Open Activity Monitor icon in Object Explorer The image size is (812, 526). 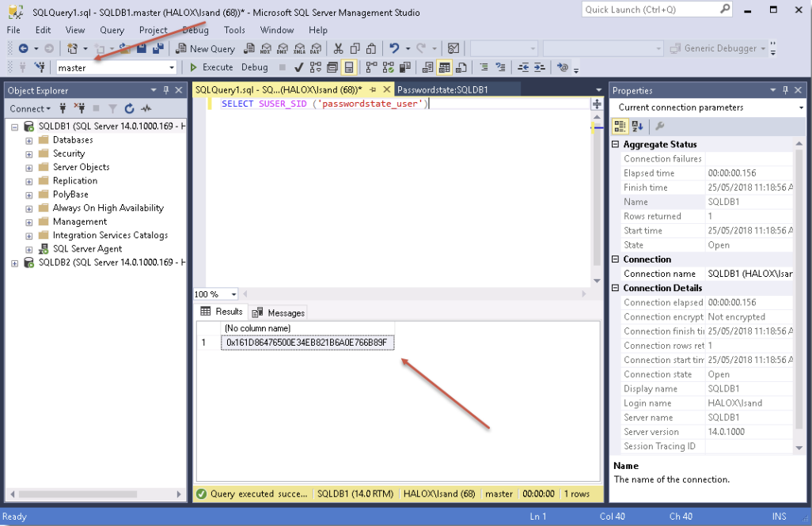pyautogui.click(x=146, y=108)
